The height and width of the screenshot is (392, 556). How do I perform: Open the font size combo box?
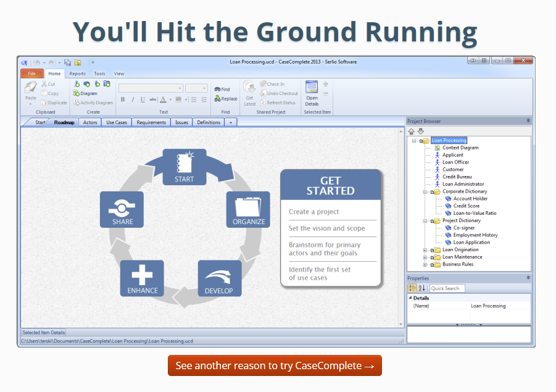click(x=196, y=88)
